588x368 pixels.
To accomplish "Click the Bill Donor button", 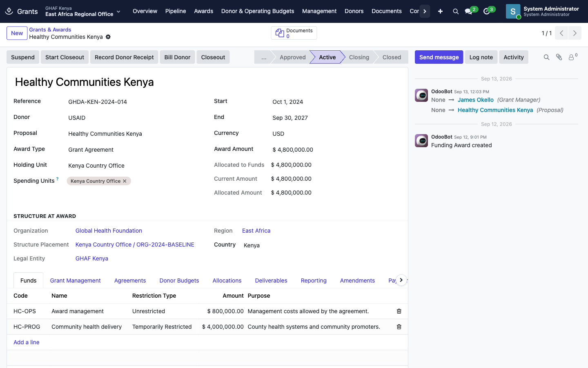I will coord(177,57).
